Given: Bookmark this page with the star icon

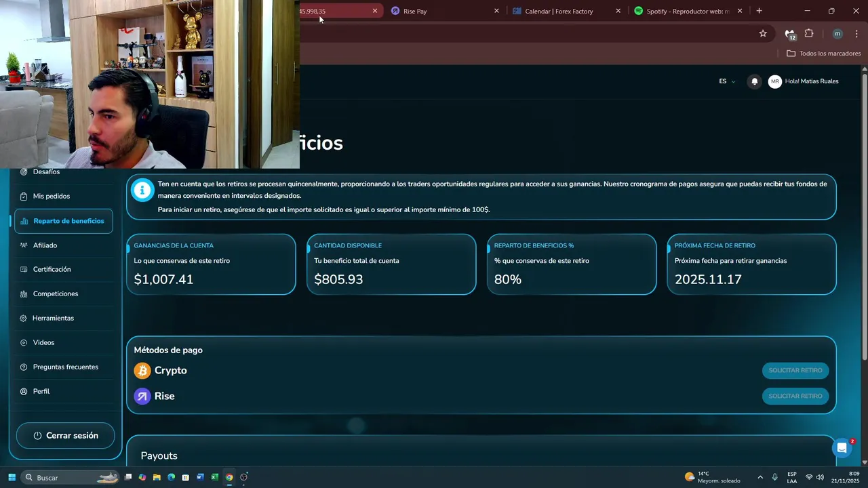Looking at the screenshot, I should tap(763, 33).
